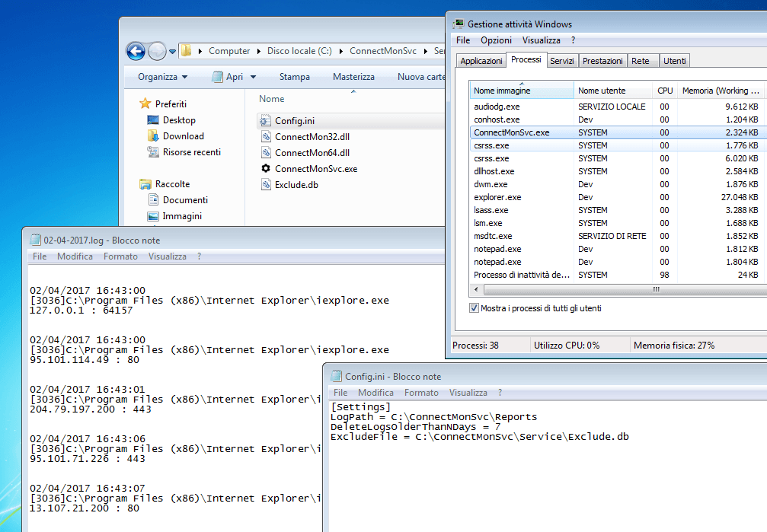Expand the Apri dropdown arrow
The image size is (767, 532).
253,77
